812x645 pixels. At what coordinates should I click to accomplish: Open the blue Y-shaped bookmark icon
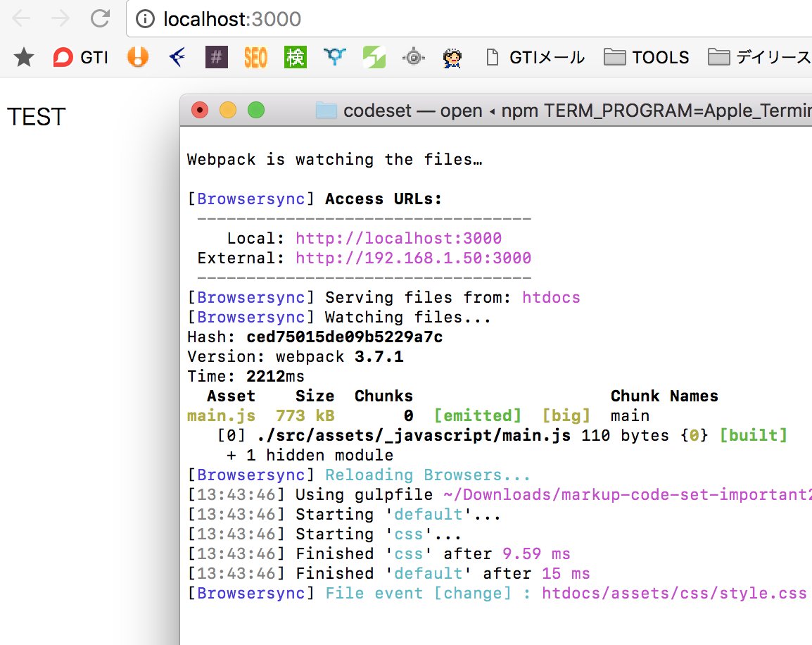[x=334, y=56]
